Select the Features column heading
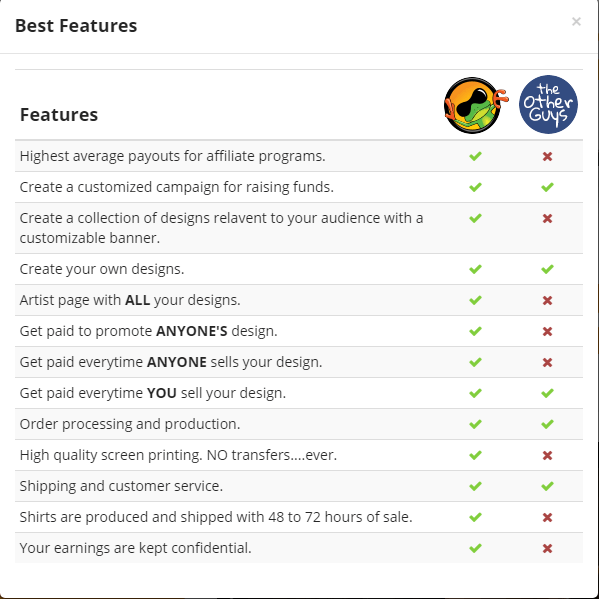This screenshot has height=599, width=599. [59, 115]
